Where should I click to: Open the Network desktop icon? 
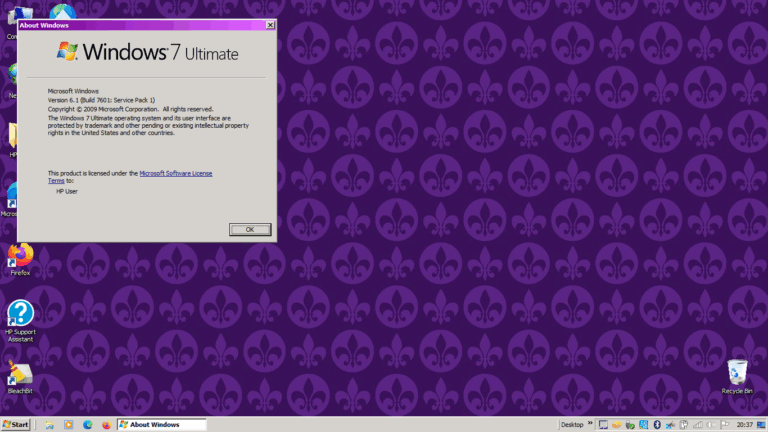(12, 81)
